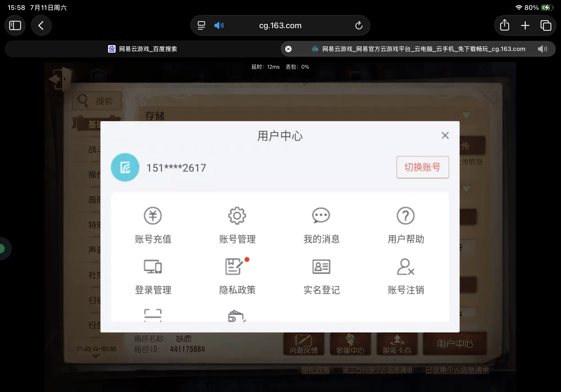Open 客服中心 in game settings
This screenshot has height=392, width=561.
pos(350,344)
